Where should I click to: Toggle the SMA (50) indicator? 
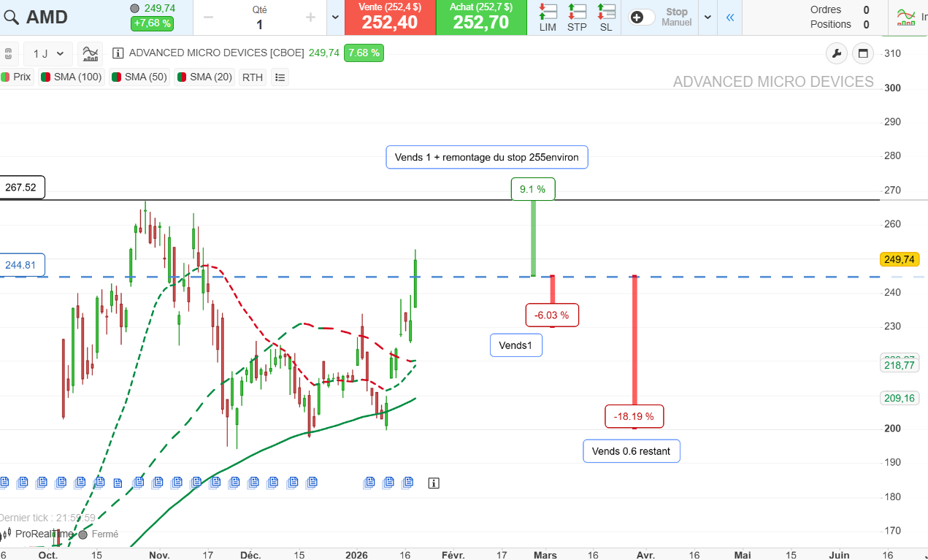[x=139, y=77]
